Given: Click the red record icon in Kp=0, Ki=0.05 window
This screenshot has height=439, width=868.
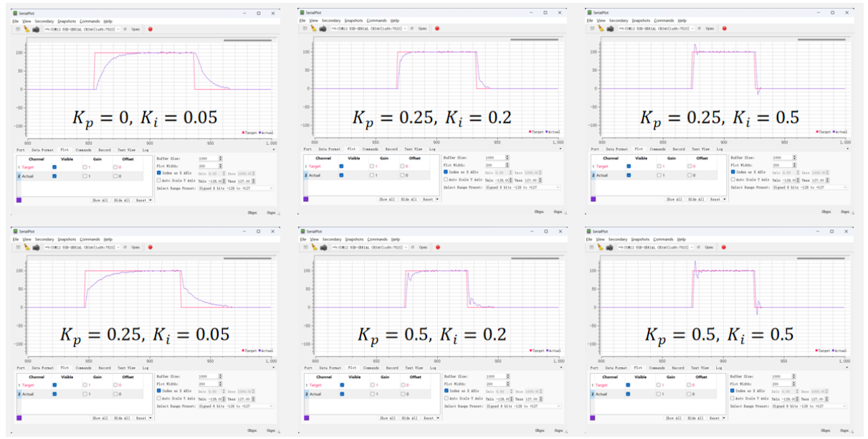Looking at the screenshot, I should (151, 29).
